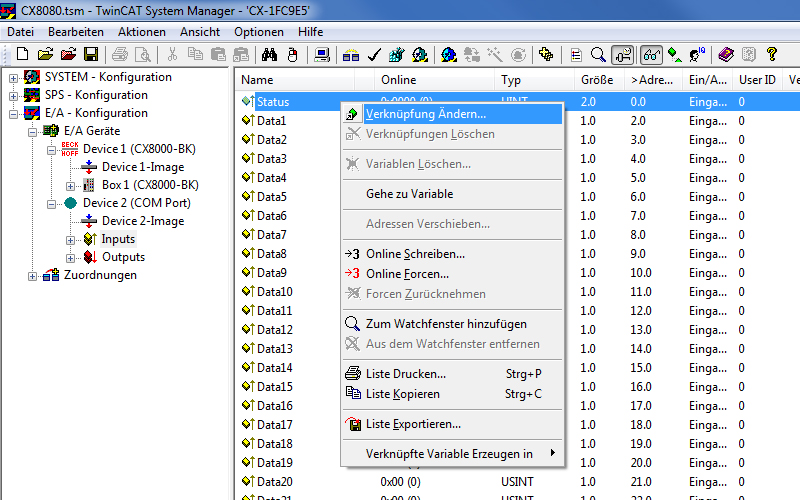Click the yellow Open folder toolbar icon
This screenshot has width=800, height=500.
pos(45,54)
